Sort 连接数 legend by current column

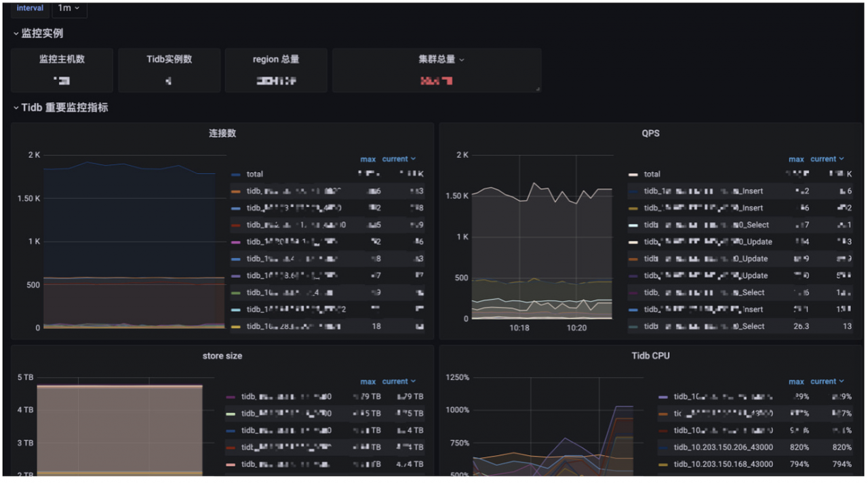pos(399,159)
